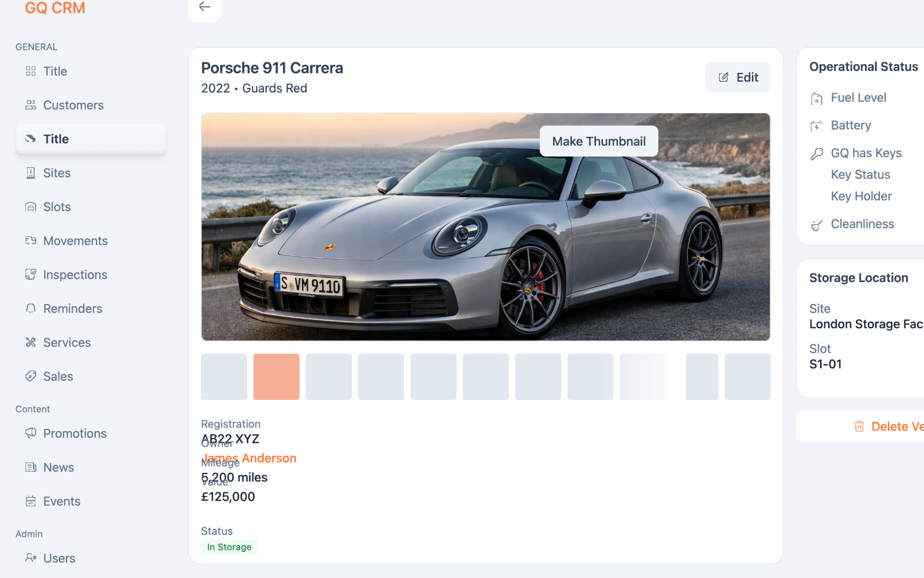Open Inspections from sidebar
This screenshot has height=578, width=924.
(x=91, y=275)
